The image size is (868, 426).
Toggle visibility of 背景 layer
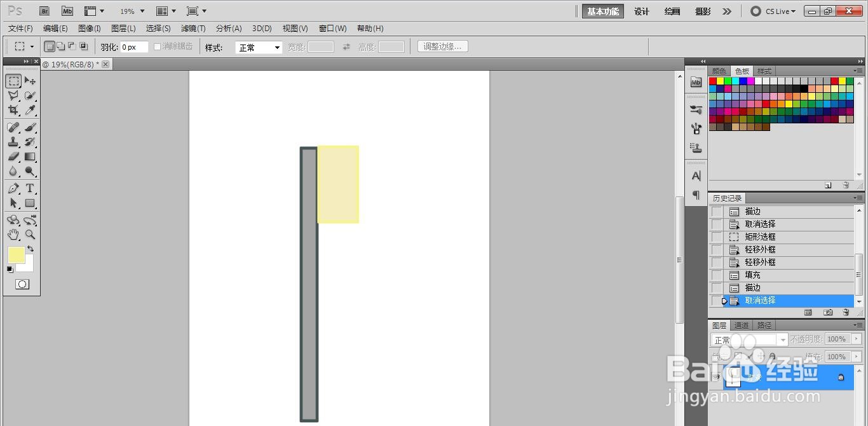(x=716, y=378)
